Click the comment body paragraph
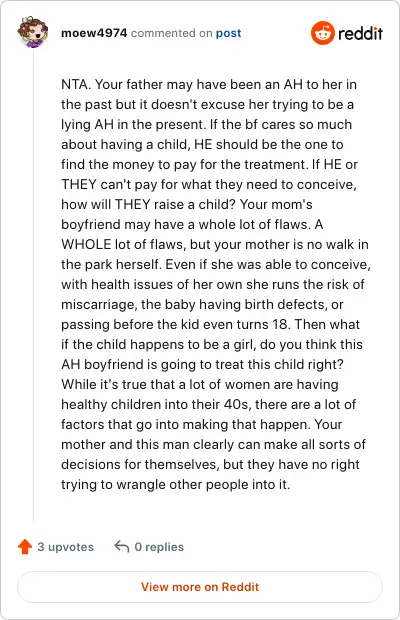Image resolution: width=400 pixels, height=620 pixels. 215,284
